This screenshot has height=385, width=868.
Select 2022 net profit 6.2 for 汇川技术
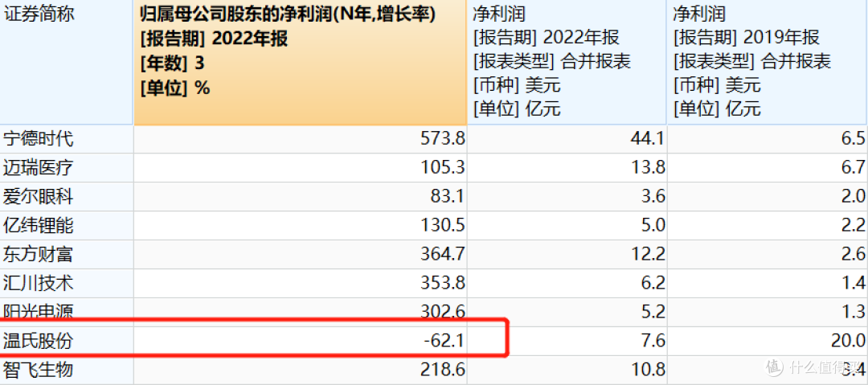[x=567, y=283]
